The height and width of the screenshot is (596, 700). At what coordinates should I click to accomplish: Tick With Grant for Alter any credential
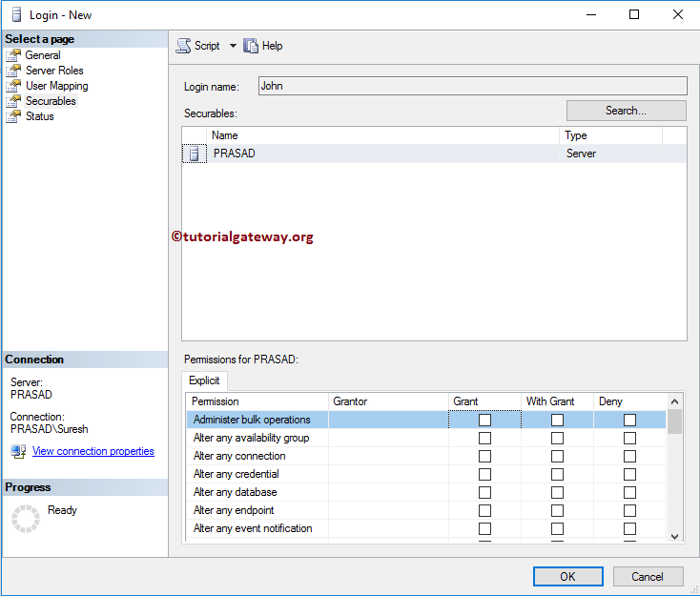tap(557, 474)
